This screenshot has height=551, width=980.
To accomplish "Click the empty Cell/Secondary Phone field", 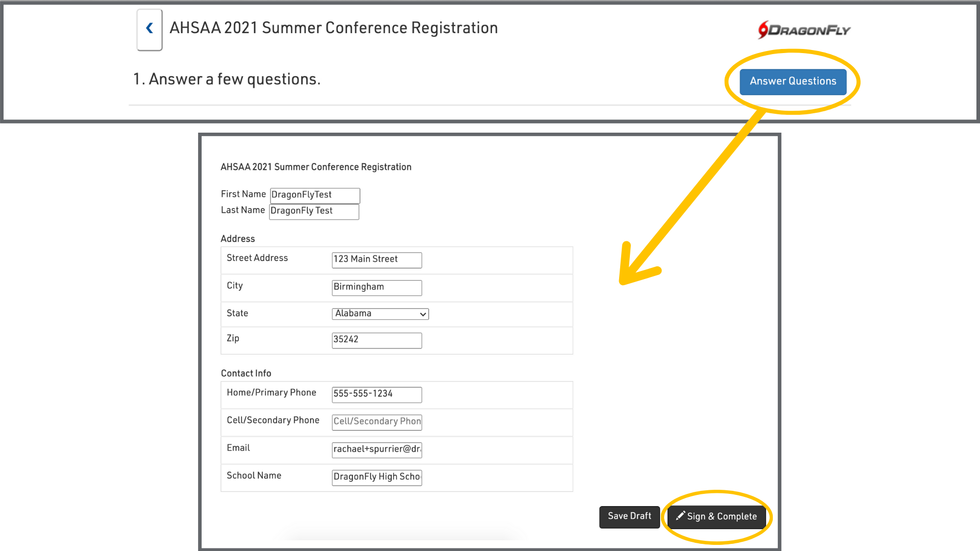I will 377,422.
